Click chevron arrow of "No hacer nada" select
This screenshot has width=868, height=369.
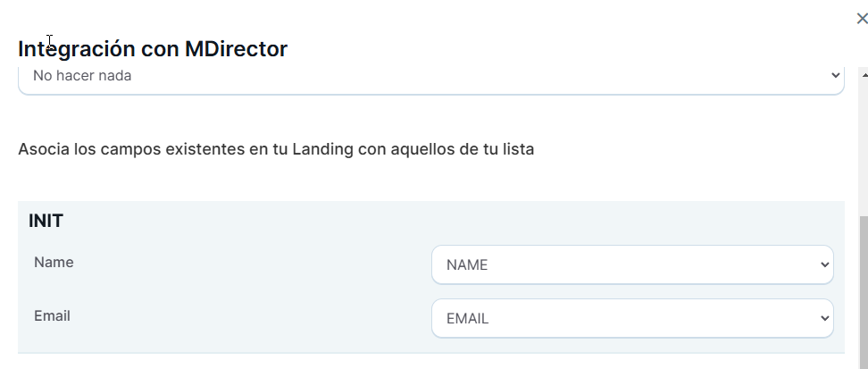(834, 76)
